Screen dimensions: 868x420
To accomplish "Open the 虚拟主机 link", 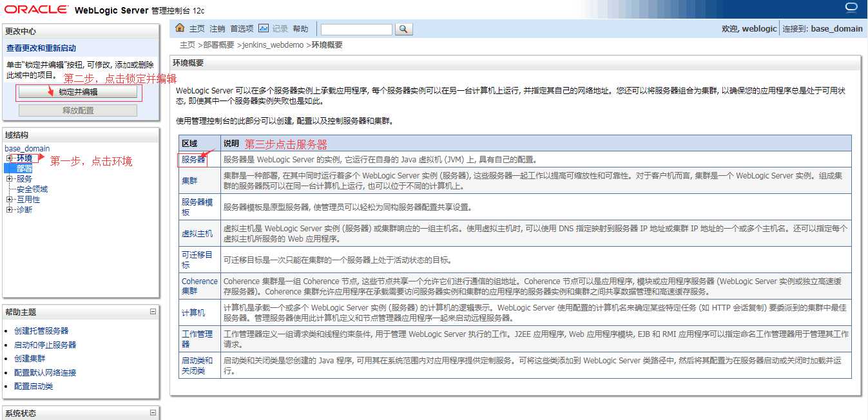I will pos(197,233).
